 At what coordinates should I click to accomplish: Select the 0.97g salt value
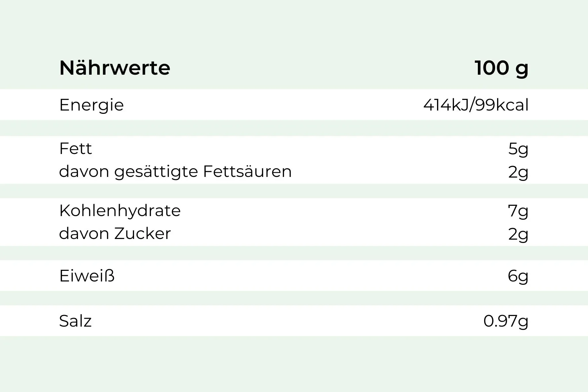[506, 321]
